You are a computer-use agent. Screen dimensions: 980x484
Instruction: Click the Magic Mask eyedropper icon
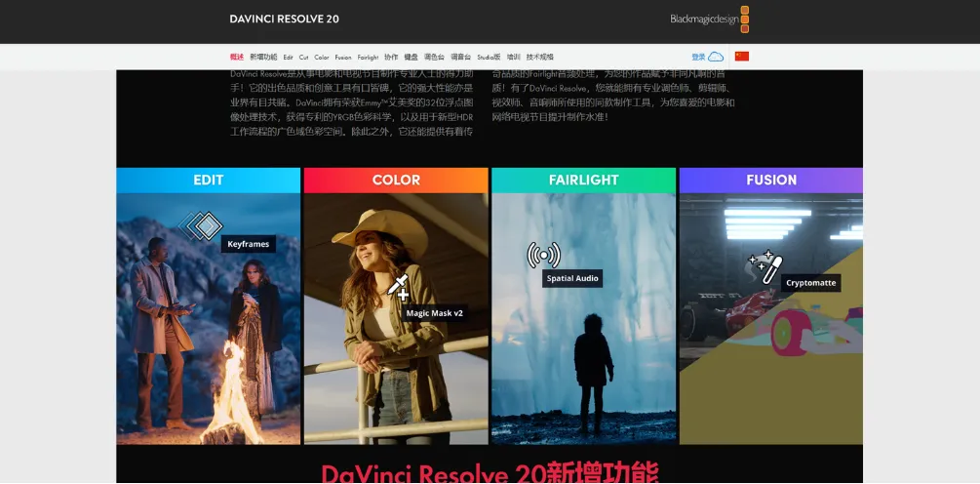point(398,287)
